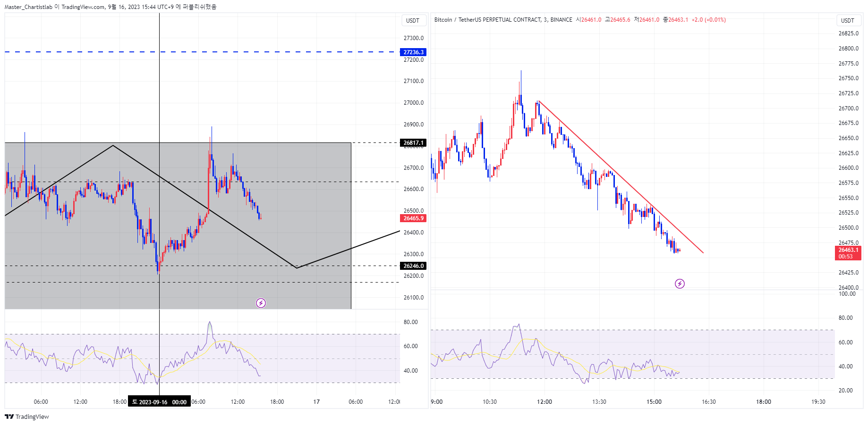Click the red 26465.9 current price label

click(x=413, y=218)
